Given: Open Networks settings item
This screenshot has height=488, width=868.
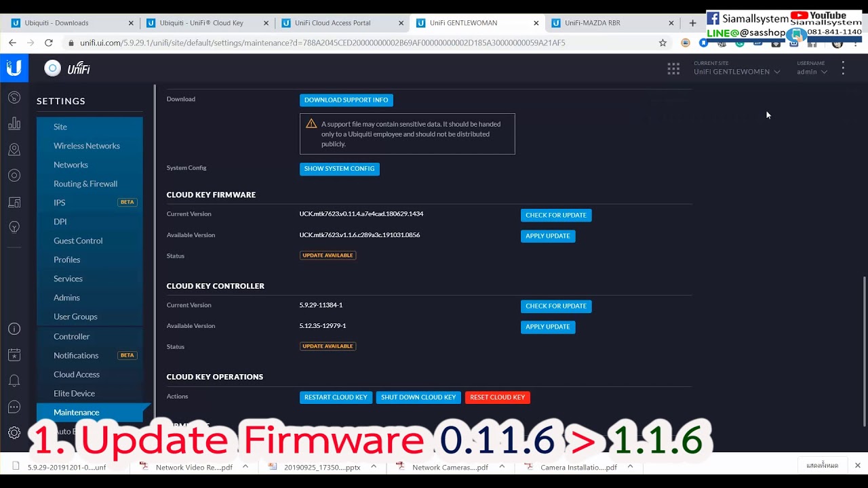Looking at the screenshot, I should point(90,165).
